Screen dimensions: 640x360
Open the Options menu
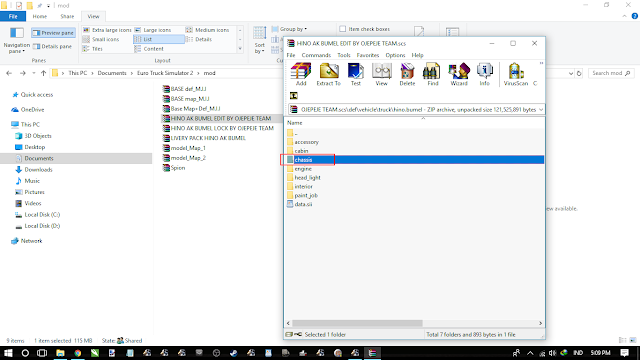pyautogui.click(x=395, y=55)
